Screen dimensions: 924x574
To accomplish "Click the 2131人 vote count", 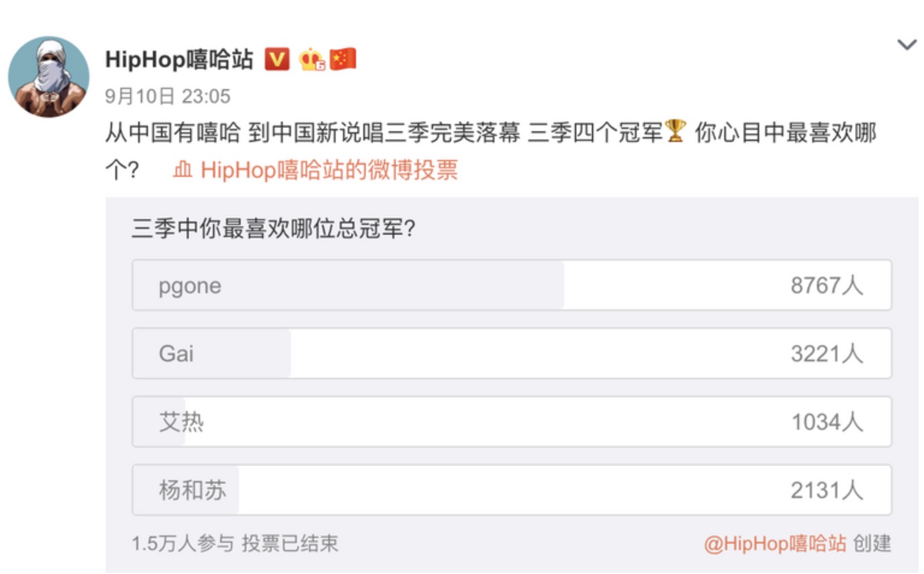I will tap(827, 490).
